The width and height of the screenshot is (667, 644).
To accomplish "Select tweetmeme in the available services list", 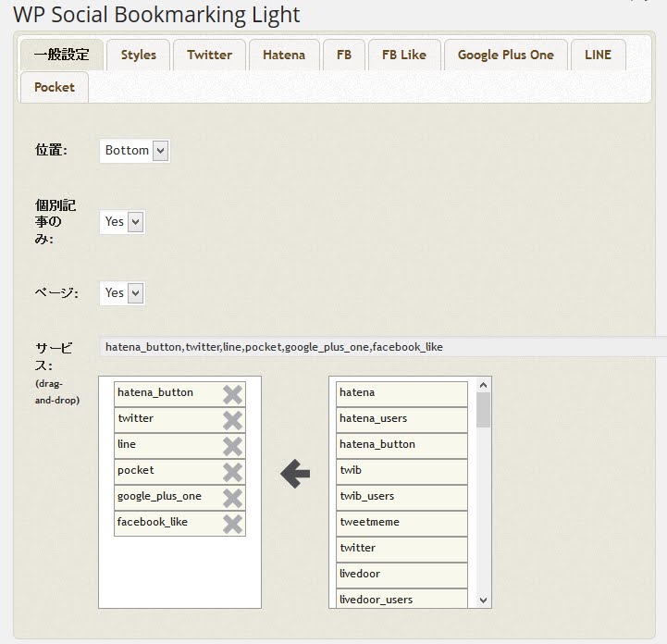I will (401, 523).
